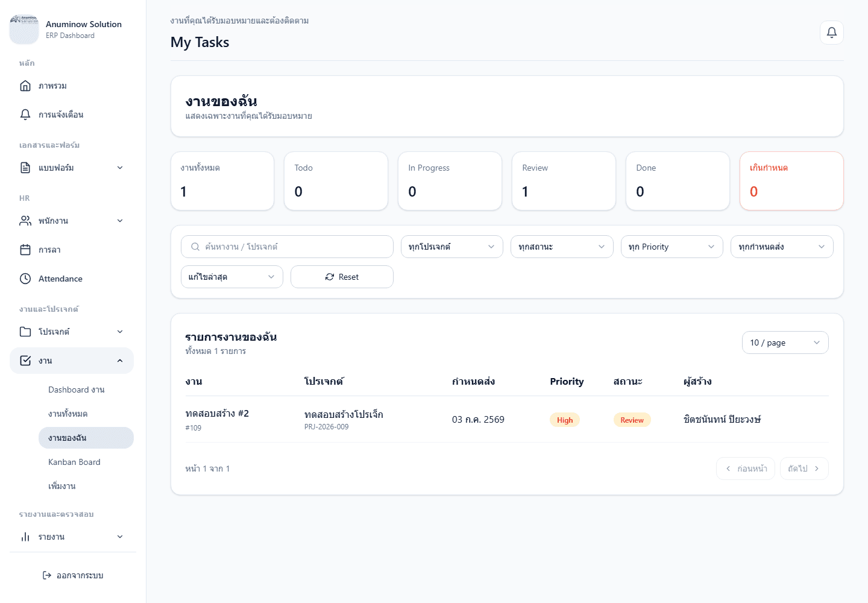Open the แก้ไขล่าสุด sort dropdown
Screen dimensions: 868x603
pyautogui.click(x=232, y=277)
